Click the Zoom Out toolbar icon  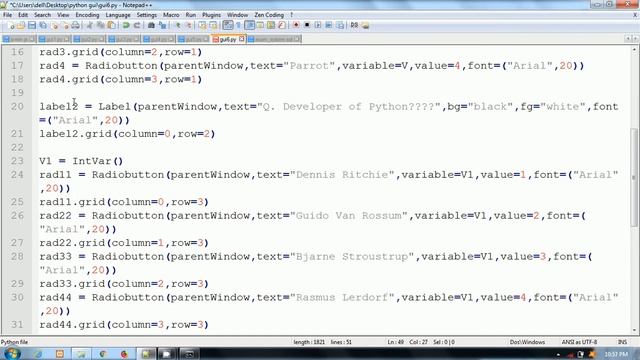[189, 25]
